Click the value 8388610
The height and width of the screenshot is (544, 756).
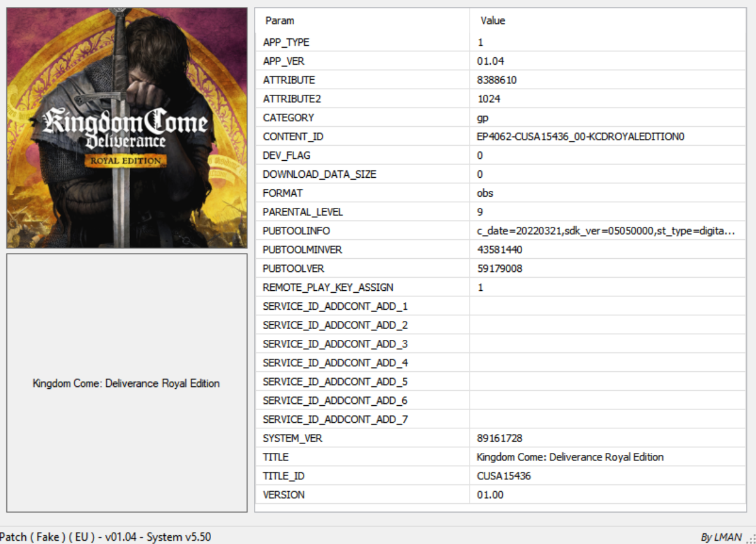pos(497,80)
